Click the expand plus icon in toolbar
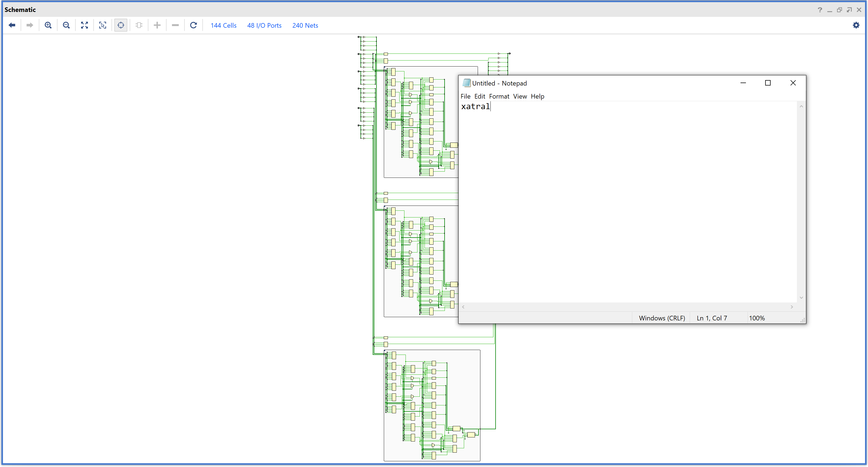This screenshot has width=868, height=467. point(157,25)
